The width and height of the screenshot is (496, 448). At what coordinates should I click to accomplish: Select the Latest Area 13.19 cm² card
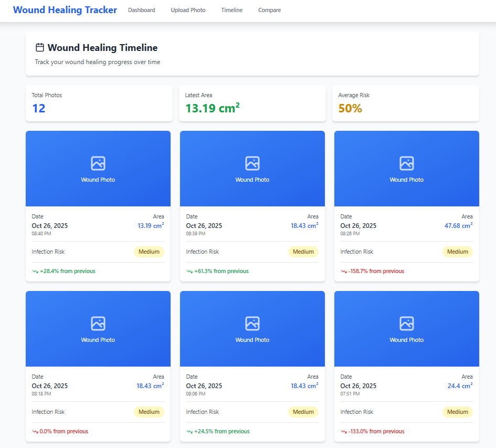[252, 103]
